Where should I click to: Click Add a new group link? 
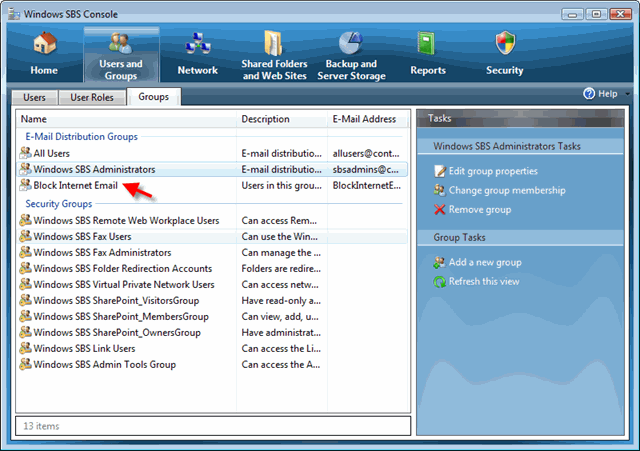click(x=485, y=262)
